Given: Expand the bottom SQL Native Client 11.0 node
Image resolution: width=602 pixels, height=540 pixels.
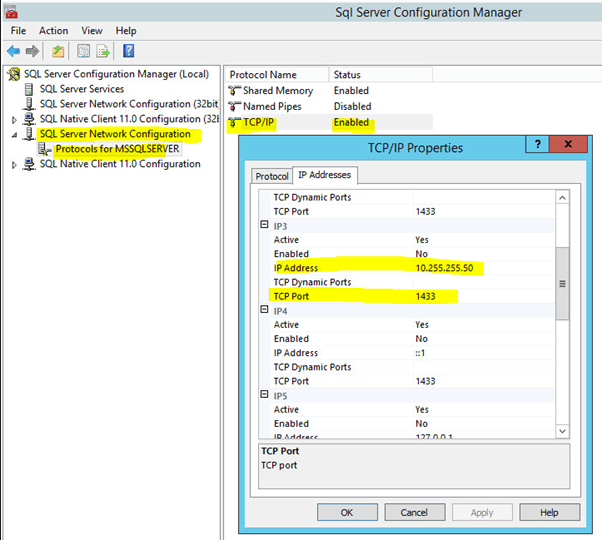Looking at the screenshot, I should [x=14, y=164].
